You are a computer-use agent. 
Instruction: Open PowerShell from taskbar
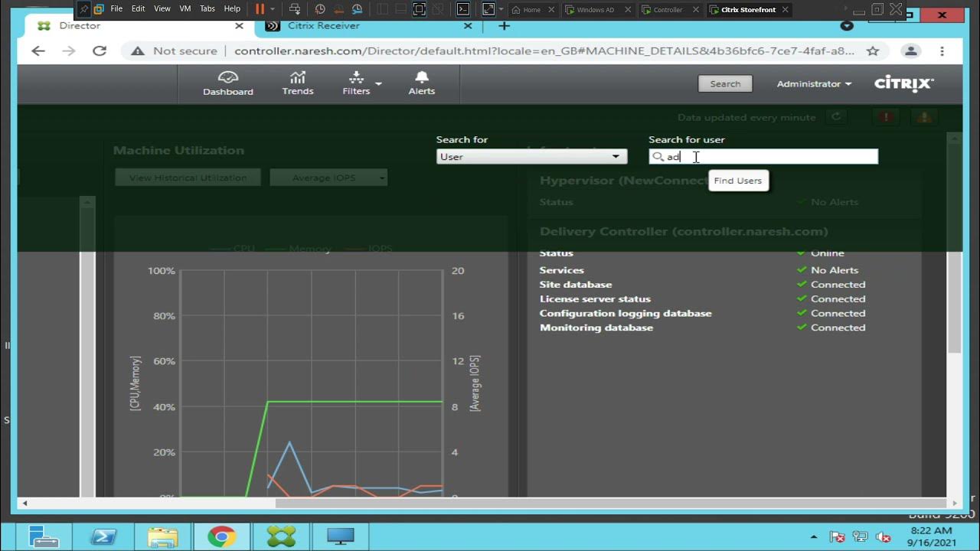[x=103, y=537]
